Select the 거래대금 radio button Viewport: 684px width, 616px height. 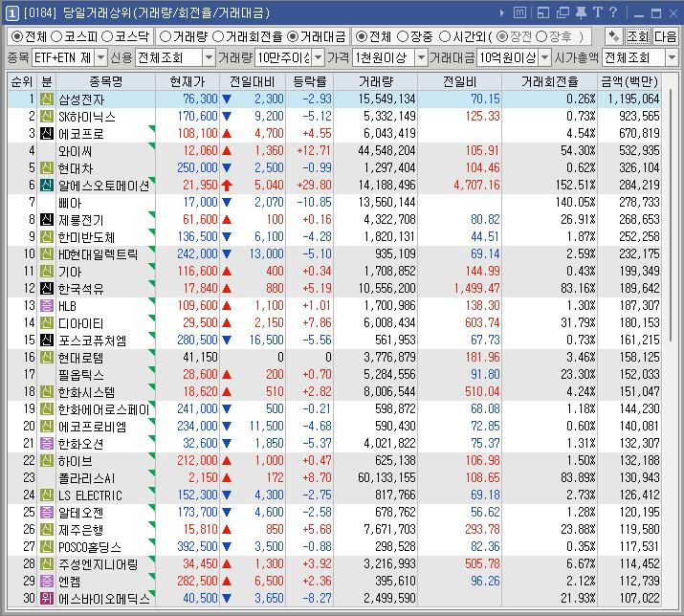293,36
